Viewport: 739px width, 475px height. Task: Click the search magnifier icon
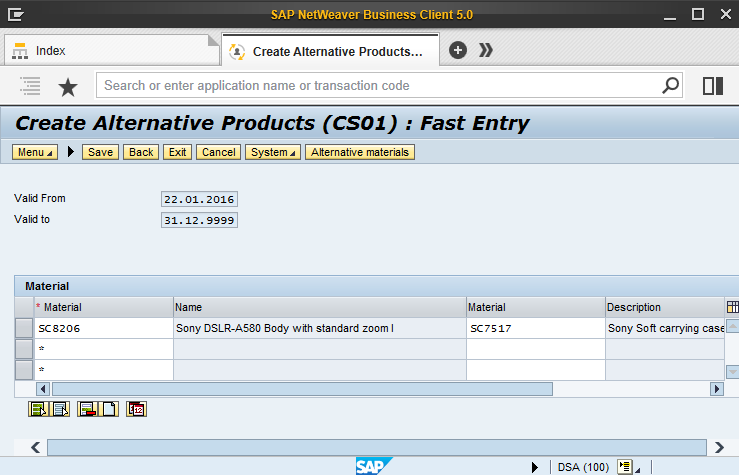[670, 86]
